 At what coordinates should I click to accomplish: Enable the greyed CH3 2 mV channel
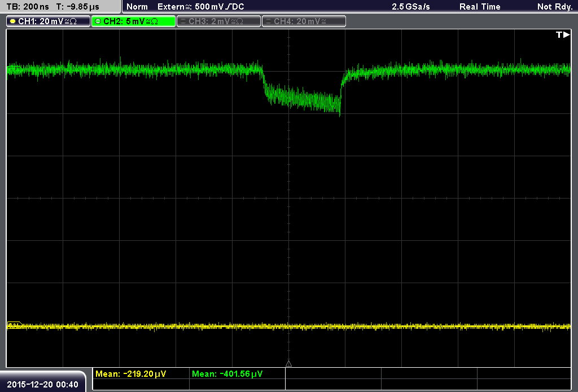[218, 21]
